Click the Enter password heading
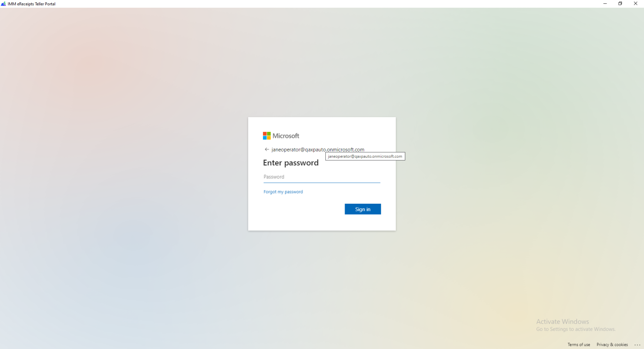Image resolution: width=644 pixels, height=349 pixels. [x=291, y=163]
